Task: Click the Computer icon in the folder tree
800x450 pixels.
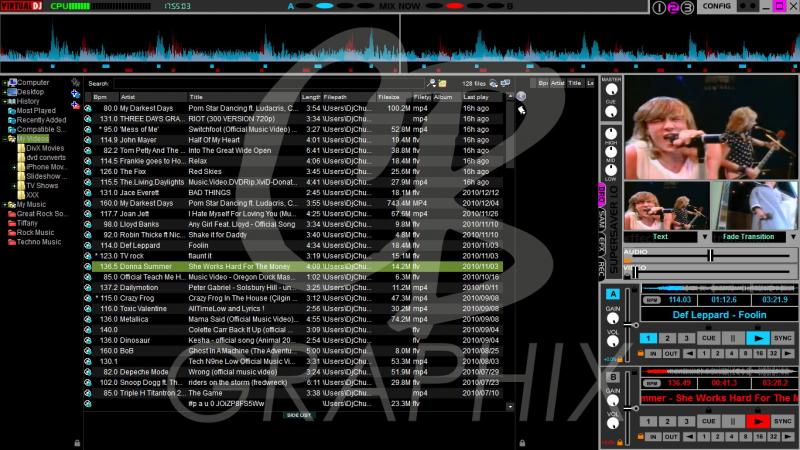Action: (x=13, y=82)
